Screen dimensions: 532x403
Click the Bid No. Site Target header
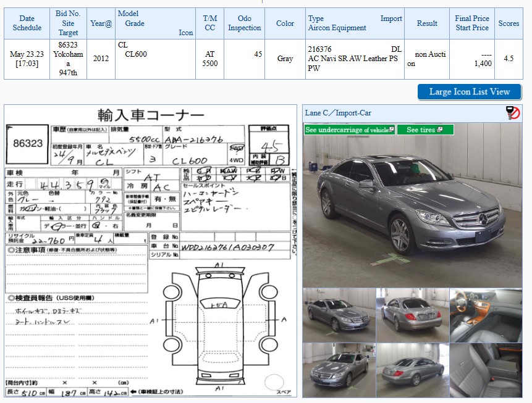coord(68,23)
